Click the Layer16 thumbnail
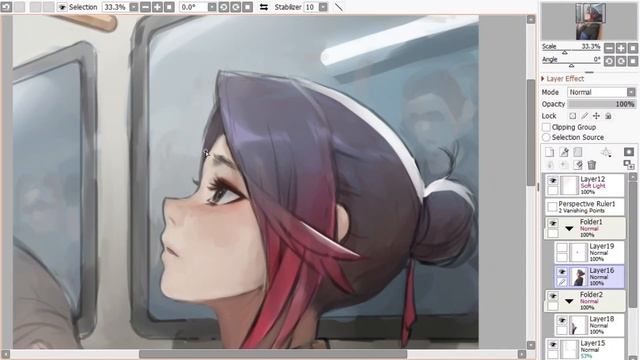 coord(579,277)
